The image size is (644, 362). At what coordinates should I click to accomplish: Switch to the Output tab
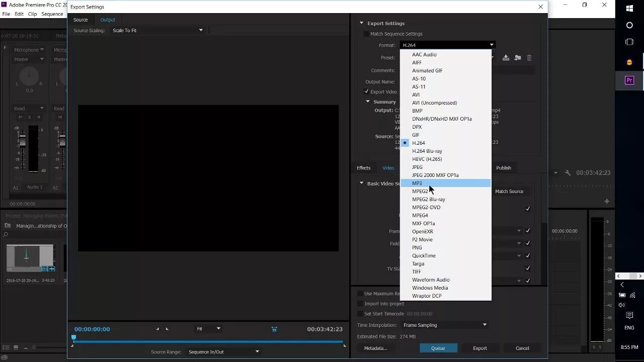point(108,20)
